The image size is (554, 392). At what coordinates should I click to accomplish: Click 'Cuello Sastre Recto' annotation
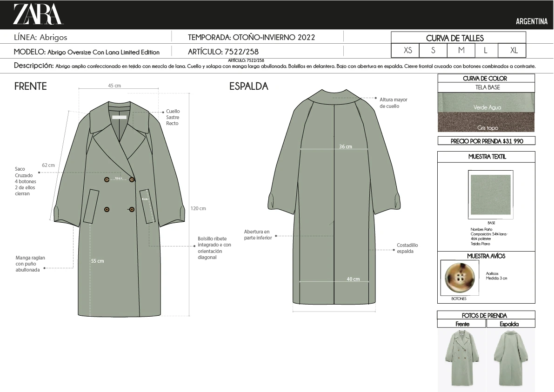point(173,117)
